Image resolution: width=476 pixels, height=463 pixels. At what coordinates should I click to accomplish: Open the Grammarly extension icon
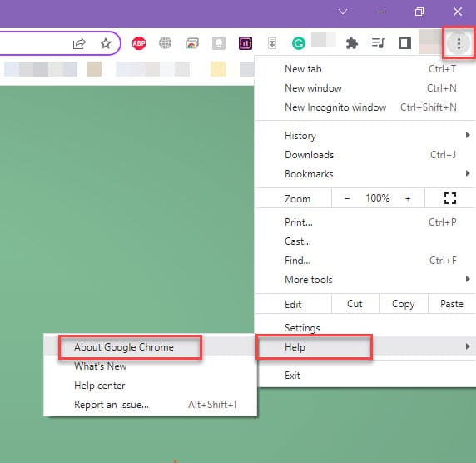pyautogui.click(x=299, y=43)
